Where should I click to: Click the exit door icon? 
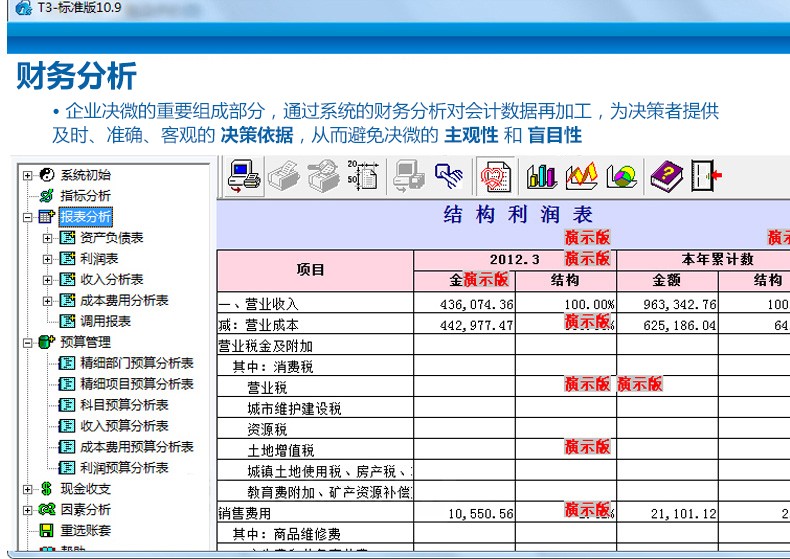pos(706,176)
